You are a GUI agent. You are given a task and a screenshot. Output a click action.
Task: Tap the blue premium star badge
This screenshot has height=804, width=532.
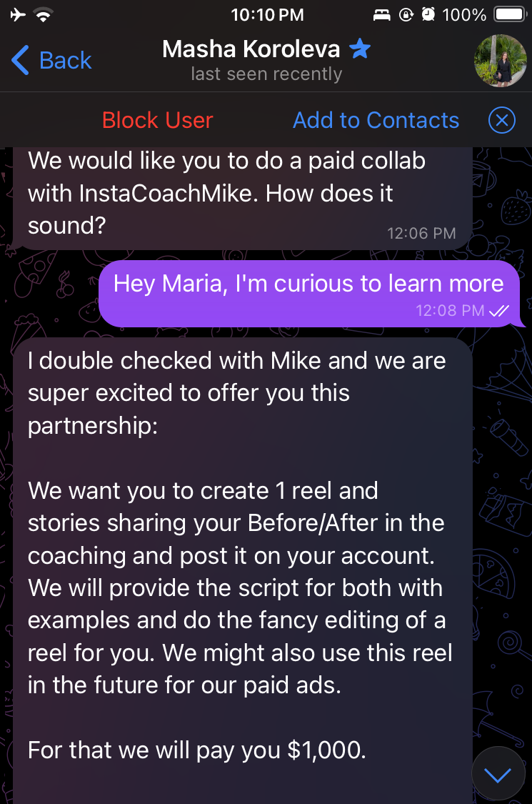[360, 49]
